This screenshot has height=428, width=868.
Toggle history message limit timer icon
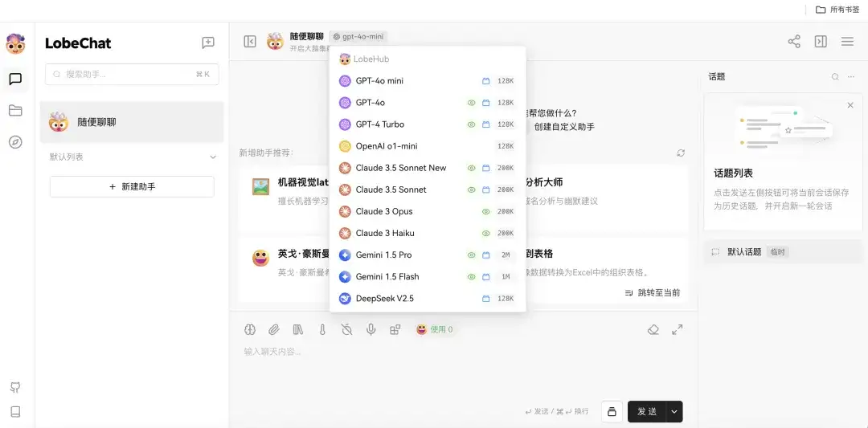(346, 329)
